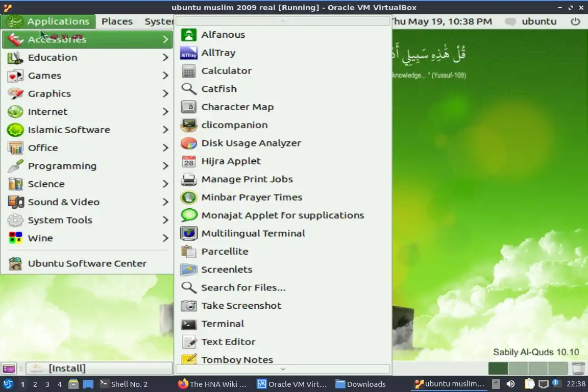Open the Calculator application icon
This screenshot has width=588, height=392.
(x=189, y=70)
